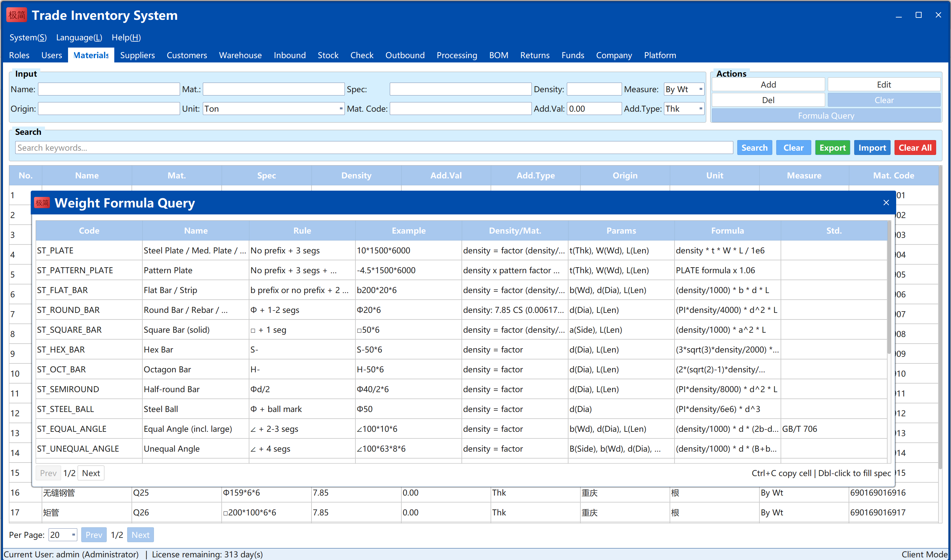This screenshot has height=560, width=951.
Task: Click the Weight Formula Query dialog logo icon
Action: click(x=42, y=203)
